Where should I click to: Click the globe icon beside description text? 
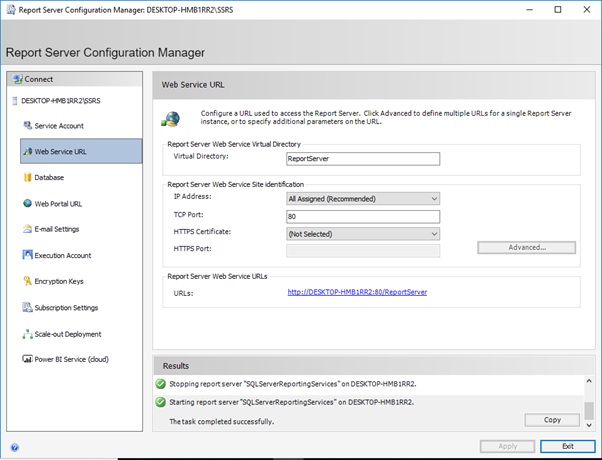coord(171,119)
